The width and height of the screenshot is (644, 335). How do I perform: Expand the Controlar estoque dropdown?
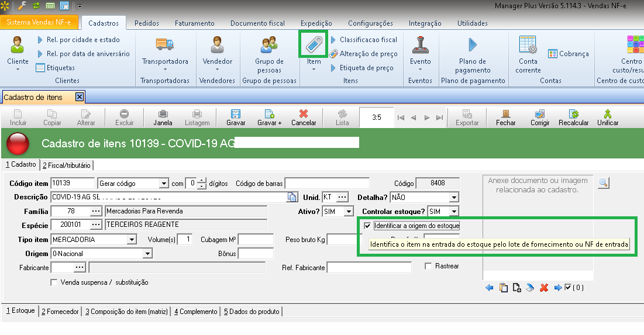(454, 211)
